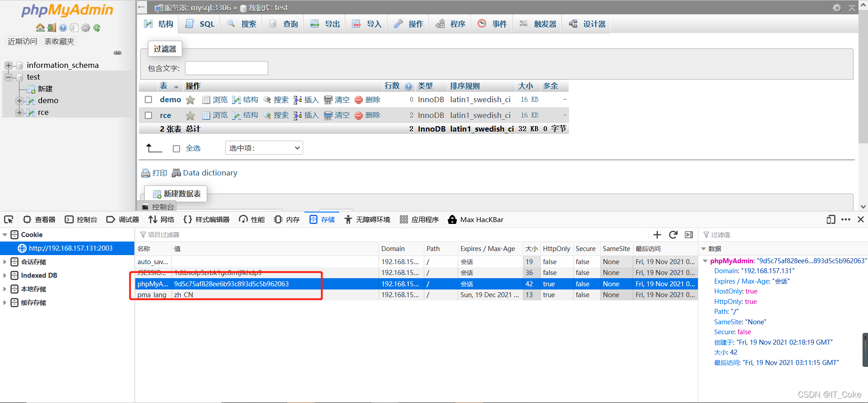
Task: Add demo table to favorites star
Action: pos(190,100)
